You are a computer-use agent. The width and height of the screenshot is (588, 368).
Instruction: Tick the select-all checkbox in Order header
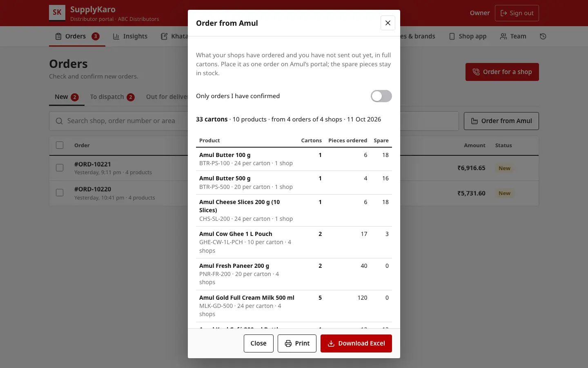click(60, 145)
